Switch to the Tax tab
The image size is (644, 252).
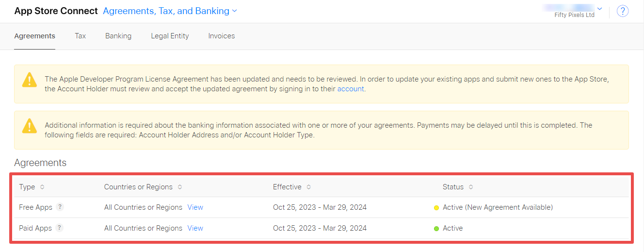point(80,36)
